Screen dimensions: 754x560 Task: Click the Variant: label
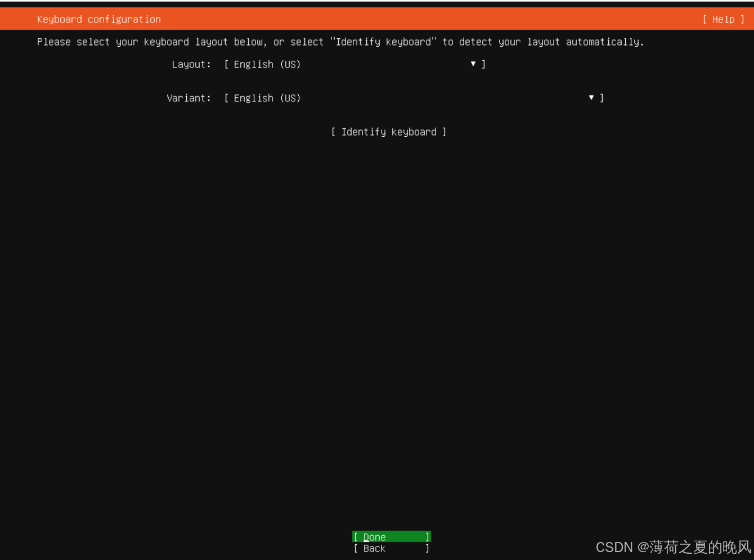[189, 98]
